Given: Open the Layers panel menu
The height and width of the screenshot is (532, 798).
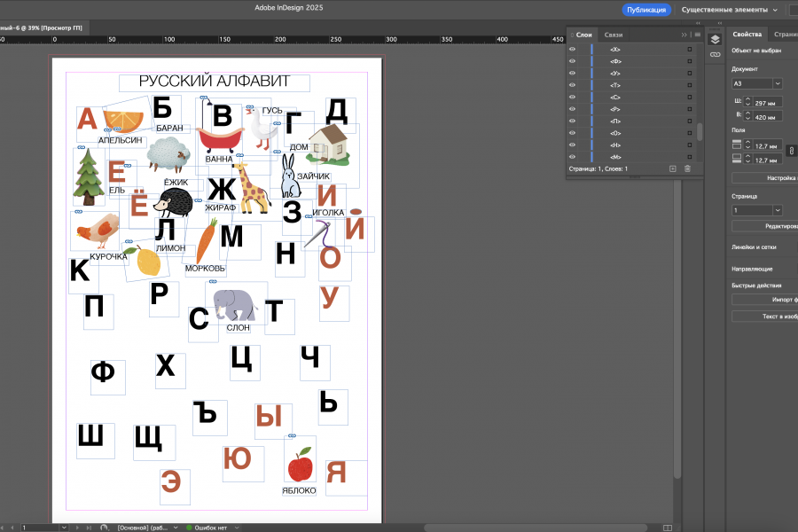Looking at the screenshot, I should tap(698, 35).
